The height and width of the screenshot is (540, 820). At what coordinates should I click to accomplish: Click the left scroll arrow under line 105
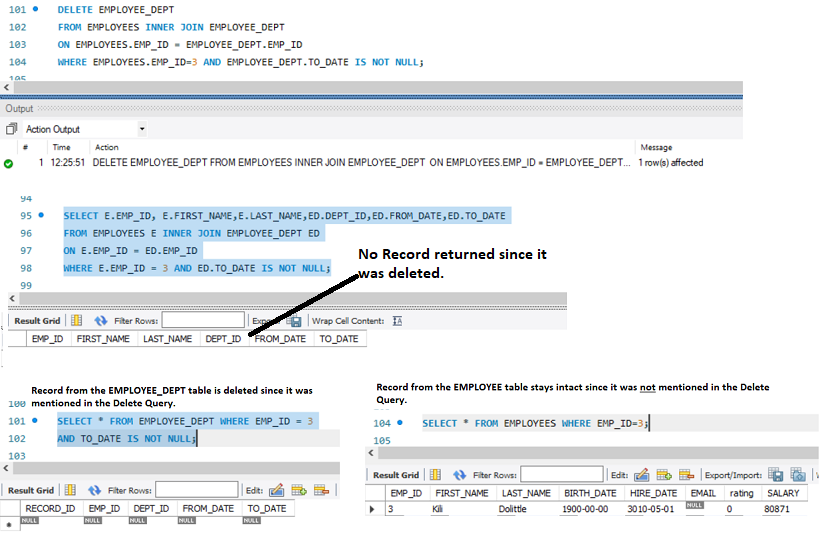[371, 452]
